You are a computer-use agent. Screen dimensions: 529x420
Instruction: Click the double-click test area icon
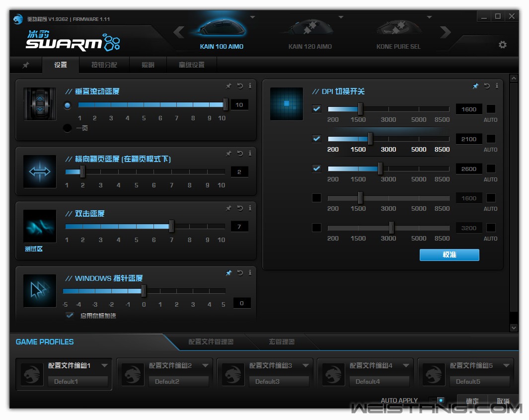pos(39,226)
